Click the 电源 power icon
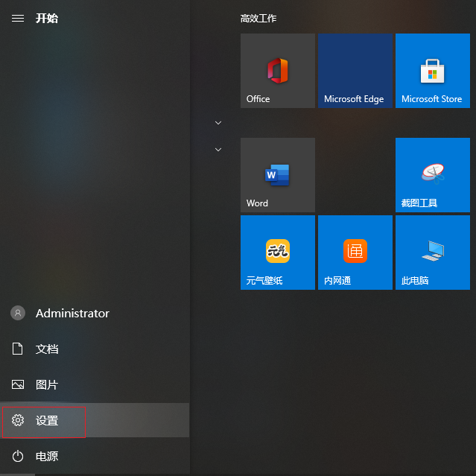476x476 pixels. click(18, 457)
